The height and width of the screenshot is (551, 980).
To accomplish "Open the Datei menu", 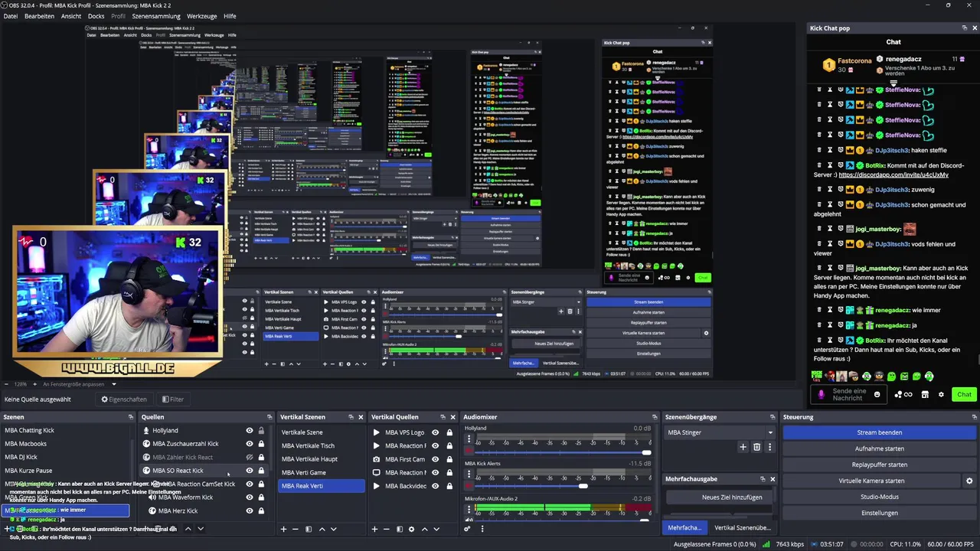I will click(x=11, y=16).
